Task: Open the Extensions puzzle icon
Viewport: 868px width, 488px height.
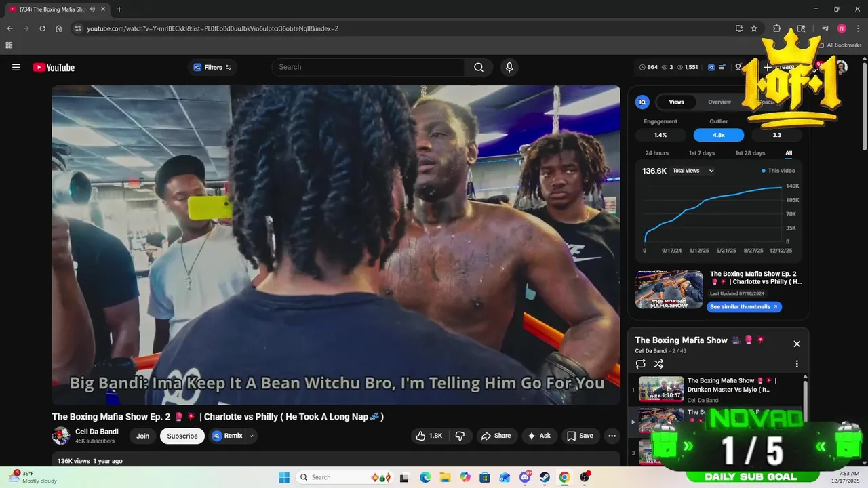Action: (777, 28)
